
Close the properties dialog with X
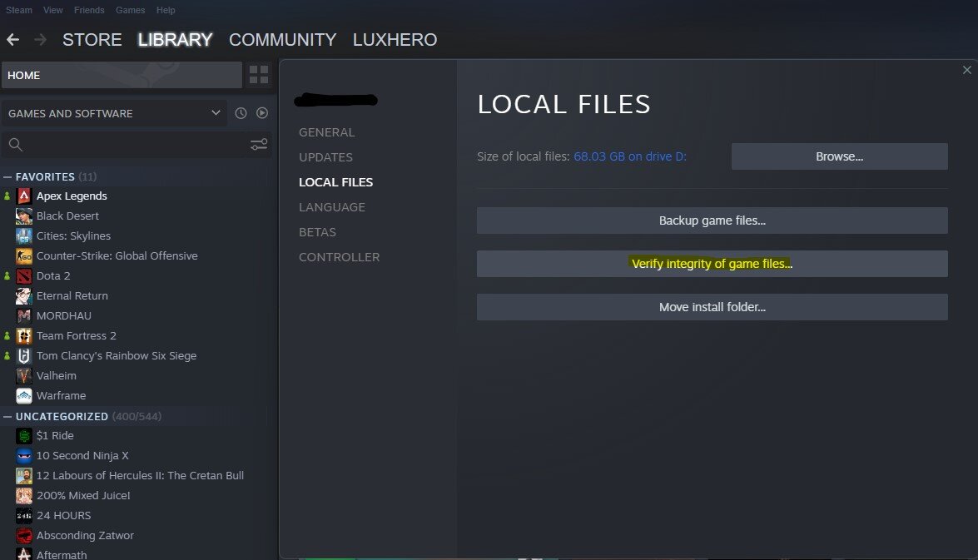(966, 71)
